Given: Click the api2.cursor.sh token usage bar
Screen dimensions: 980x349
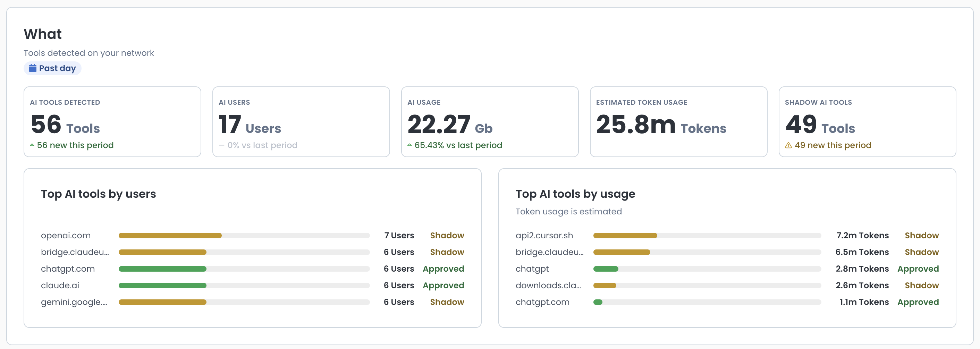Looking at the screenshot, I should pyautogui.click(x=707, y=236).
